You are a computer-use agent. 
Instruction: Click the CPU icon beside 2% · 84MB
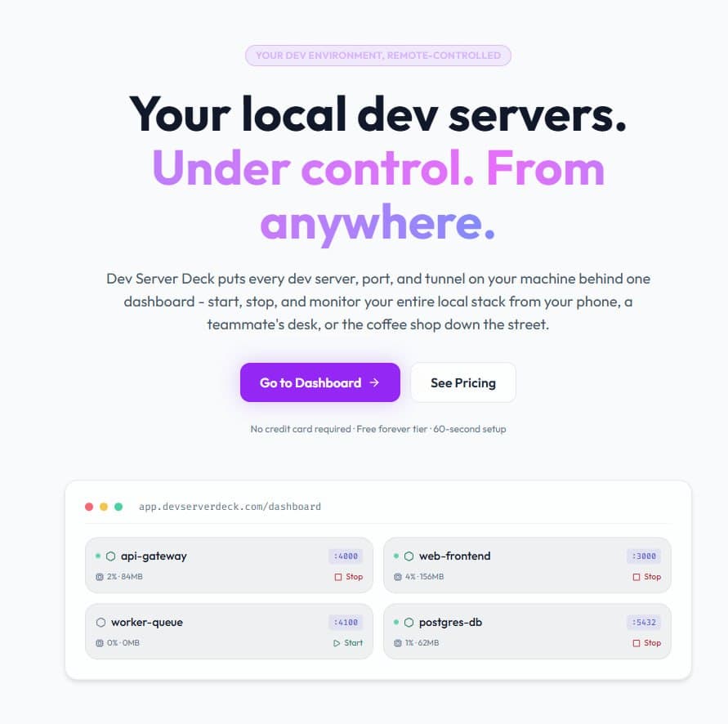coord(100,577)
